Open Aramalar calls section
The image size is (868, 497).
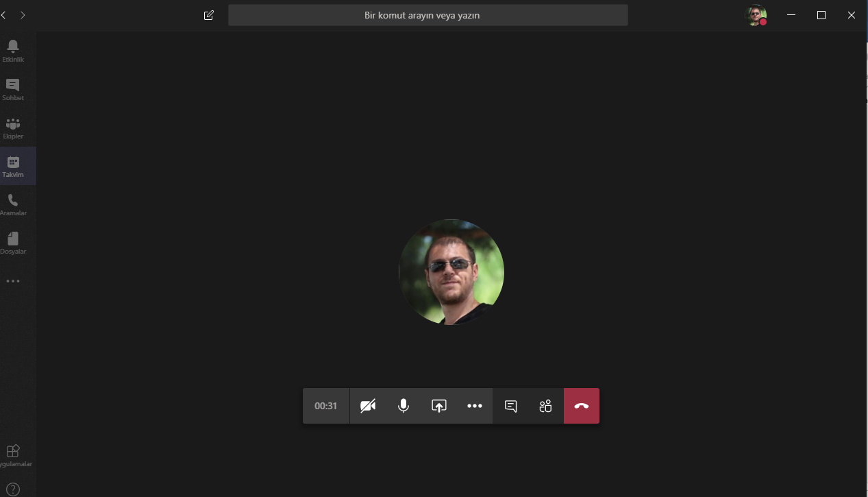click(12, 204)
